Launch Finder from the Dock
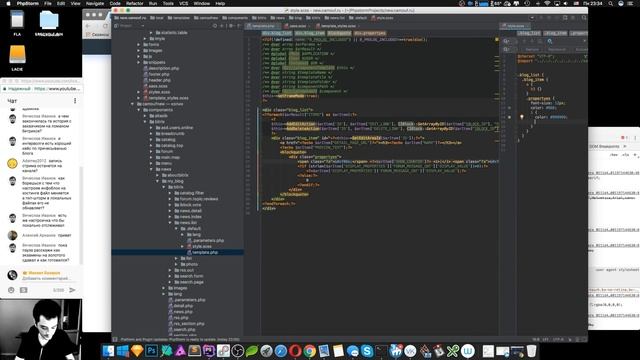Screen dimensions: 640x360 (x=108, y=351)
